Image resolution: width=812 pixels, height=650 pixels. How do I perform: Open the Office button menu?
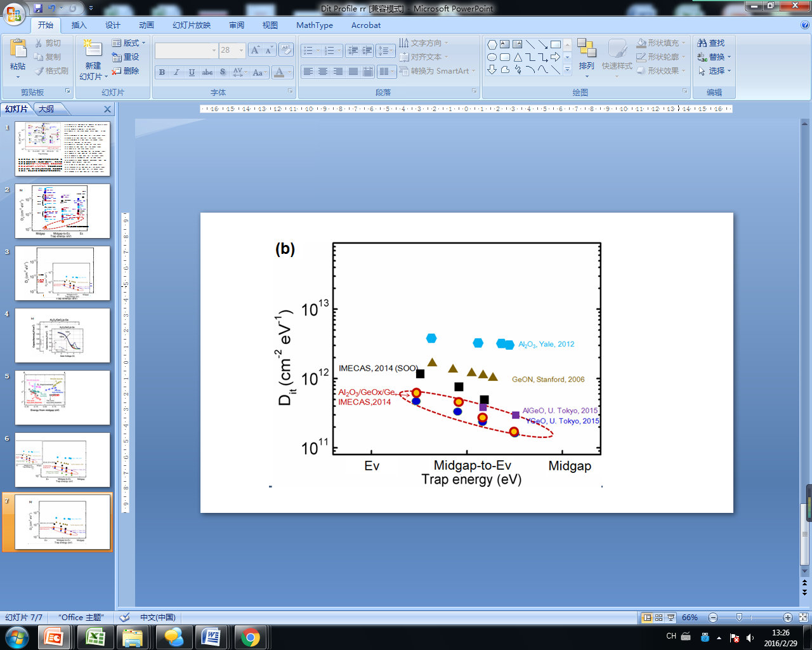click(x=14, y=13)
